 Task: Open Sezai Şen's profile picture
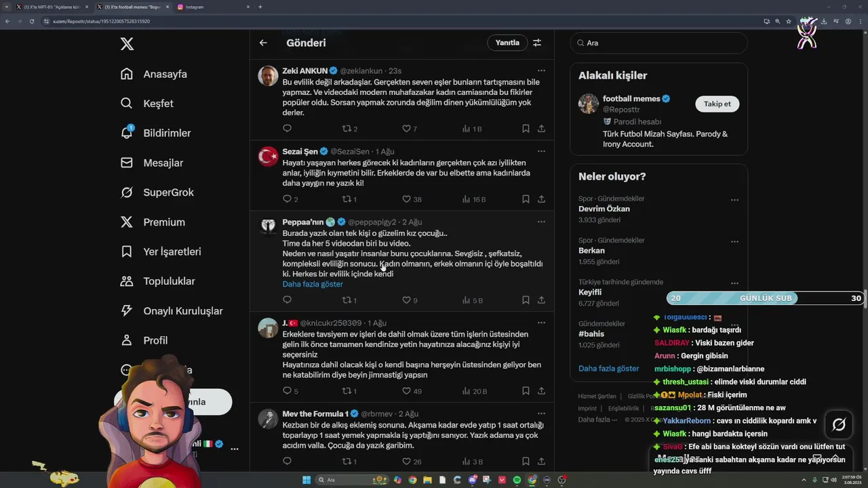[x=269, y=156]
